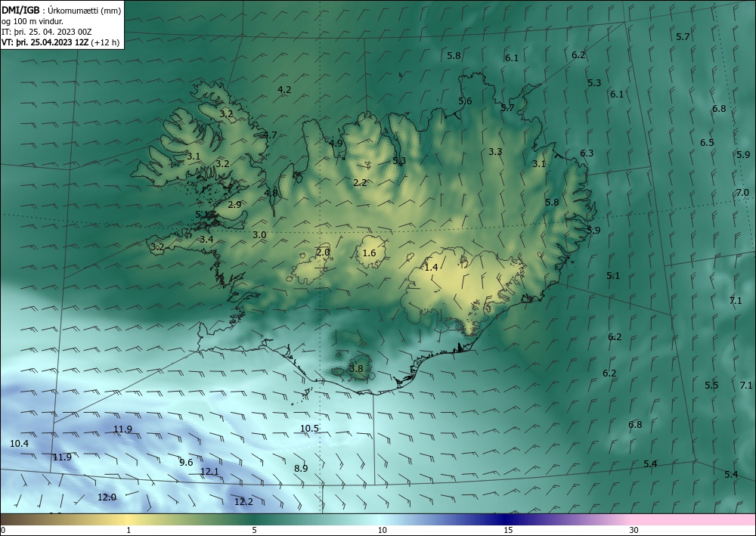
Task: Click the 4.9 precipitation value
Action: 336,143
